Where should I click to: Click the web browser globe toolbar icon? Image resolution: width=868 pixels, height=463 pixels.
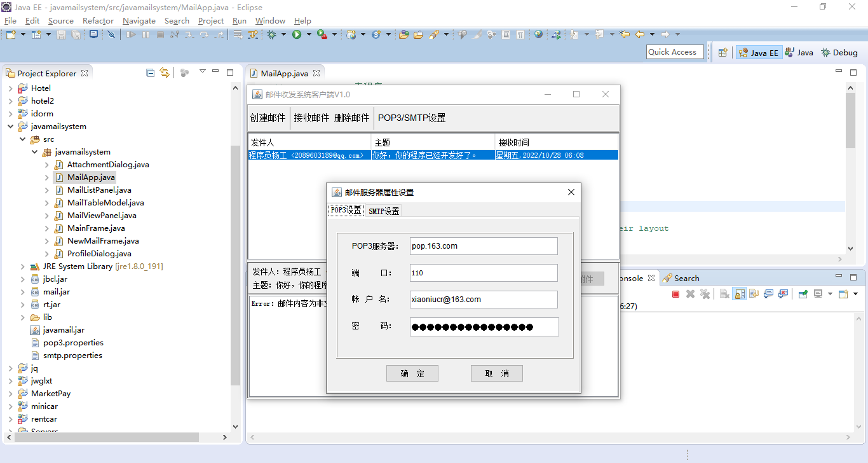(x=538, y=34)
